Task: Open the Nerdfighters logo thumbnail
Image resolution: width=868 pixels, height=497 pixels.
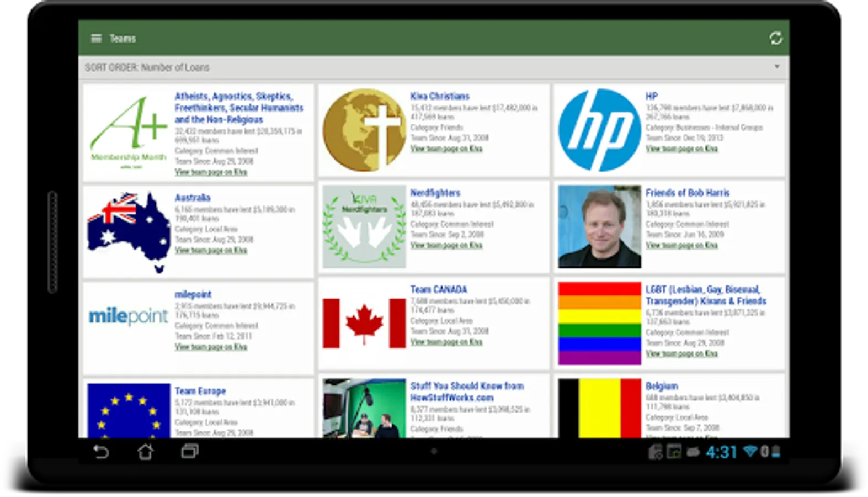Action: coord(364,226)
